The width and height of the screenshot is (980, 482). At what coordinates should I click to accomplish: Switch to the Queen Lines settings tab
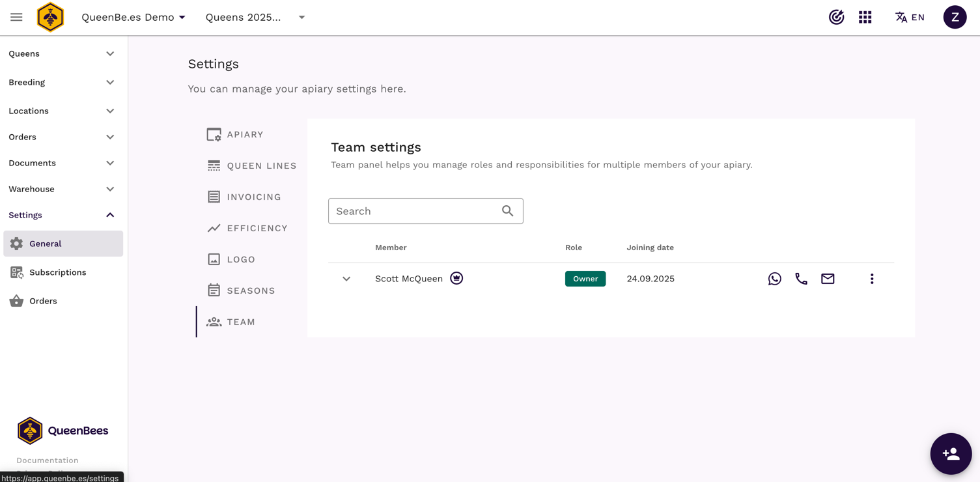point(251,165)
